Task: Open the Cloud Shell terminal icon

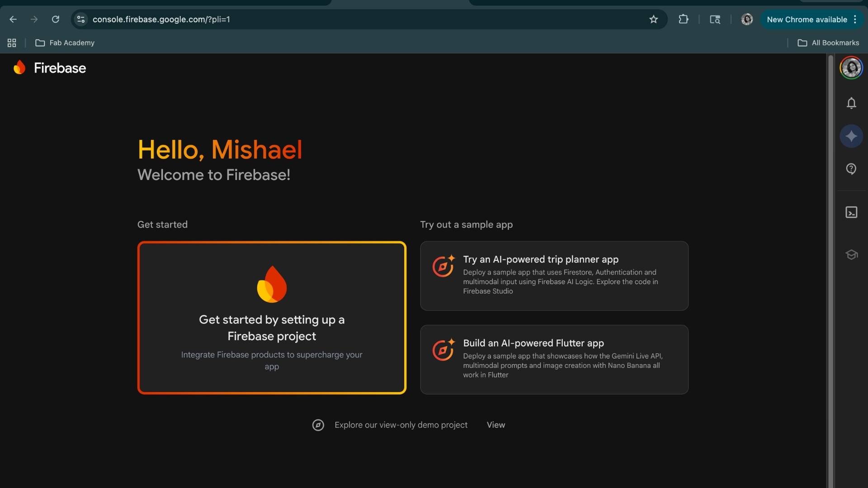Action: [x=851, y=212]
